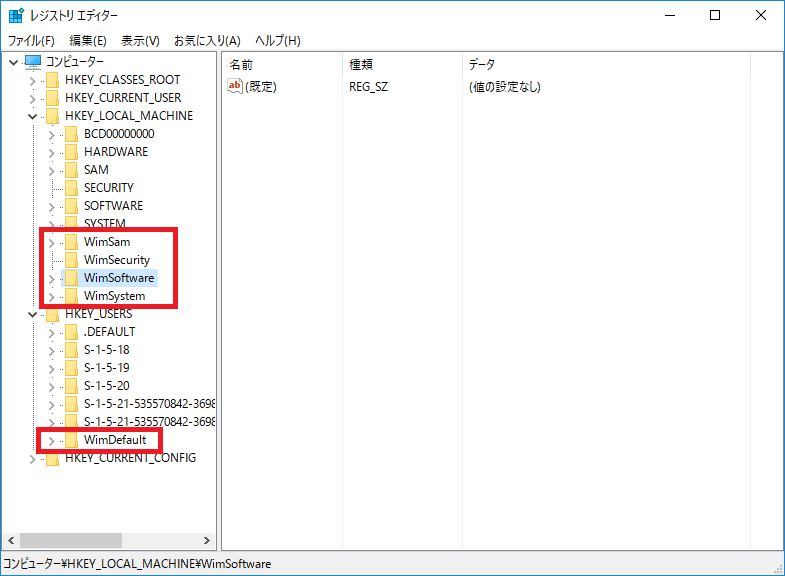The width and height of the screenshot is (785, 576).
Task: Select the HKEY_CURRENT_USER tree label
Action: click(x=123, y=98)
